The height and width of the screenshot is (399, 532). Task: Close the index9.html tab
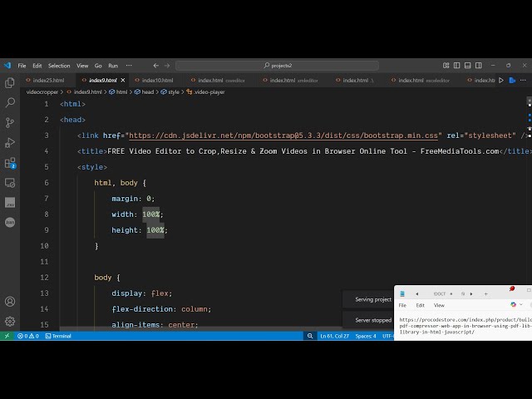[x=123, y=80]
